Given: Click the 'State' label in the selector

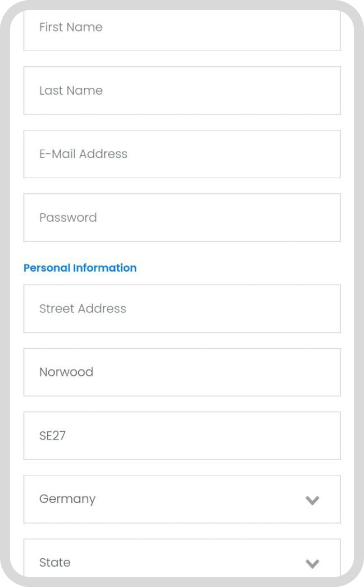Looking at the screenshot, I should [55, 562].
